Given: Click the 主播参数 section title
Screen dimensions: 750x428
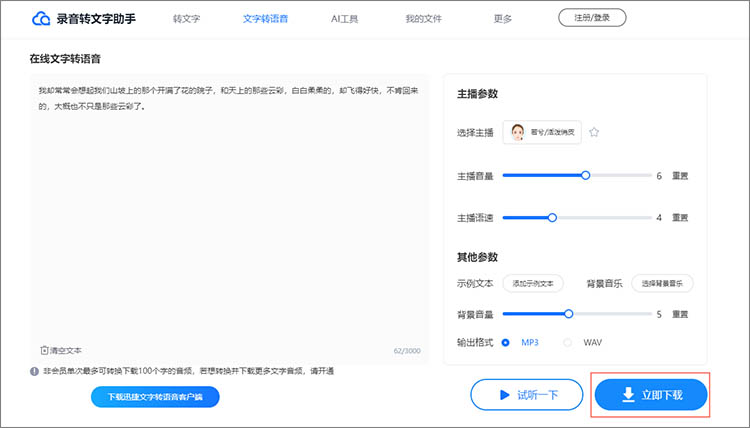Looking at the screenshot, I should pos(477,94).
